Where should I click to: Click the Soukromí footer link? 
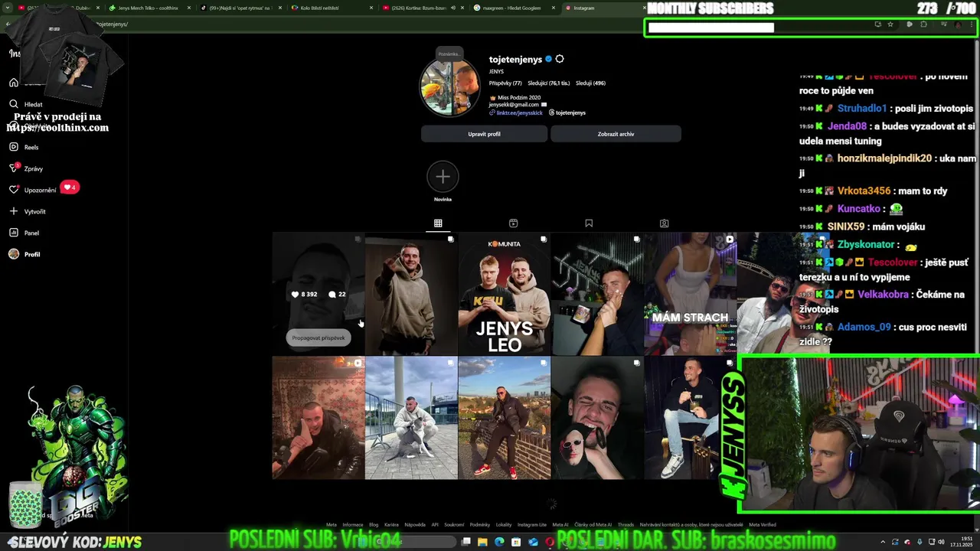(x=454, y=525)
